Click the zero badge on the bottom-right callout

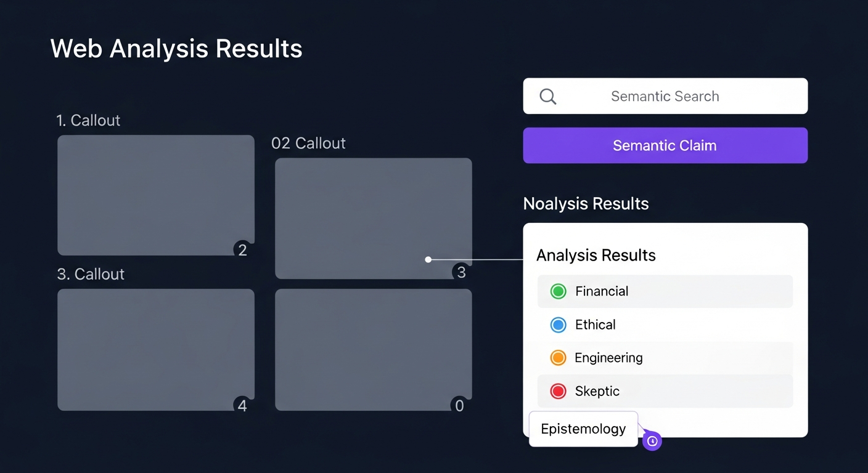coord(459,405)
